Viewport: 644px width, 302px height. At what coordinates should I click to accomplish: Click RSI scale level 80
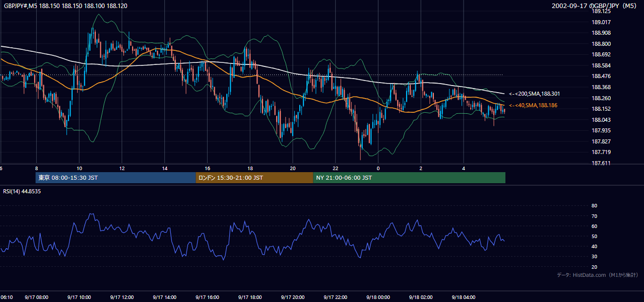click(x=594, y=206)
